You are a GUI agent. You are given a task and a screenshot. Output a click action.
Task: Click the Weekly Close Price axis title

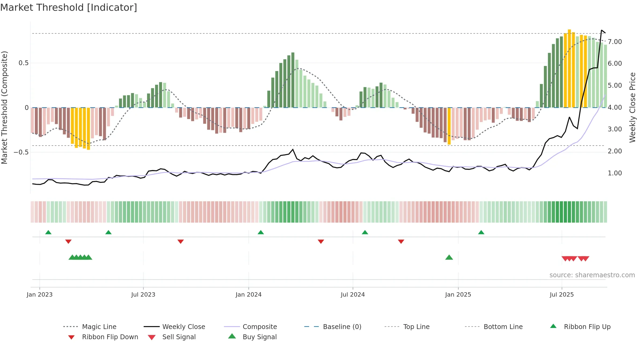coord(632,108)
